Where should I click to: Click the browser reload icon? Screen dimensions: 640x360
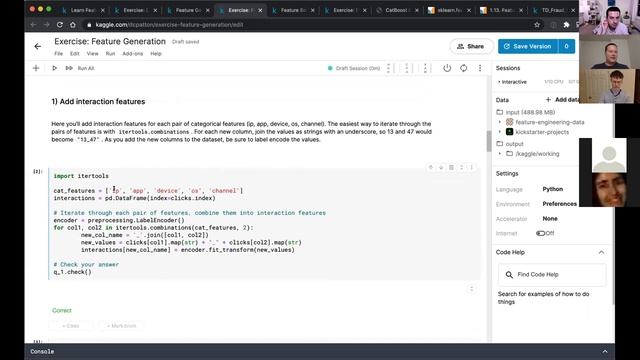60,25
